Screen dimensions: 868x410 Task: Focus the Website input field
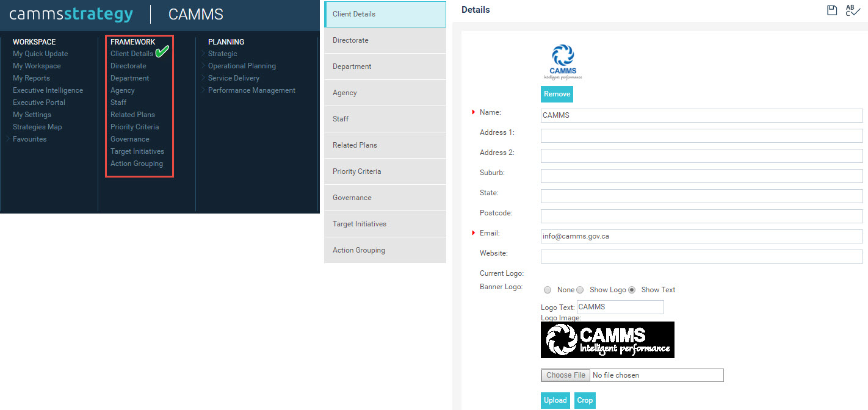(702, 256)
